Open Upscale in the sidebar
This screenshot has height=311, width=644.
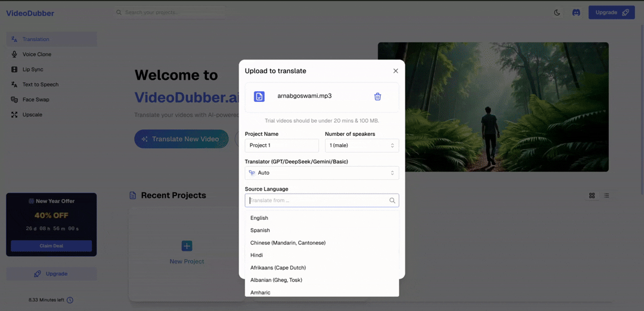click(52, 114)
